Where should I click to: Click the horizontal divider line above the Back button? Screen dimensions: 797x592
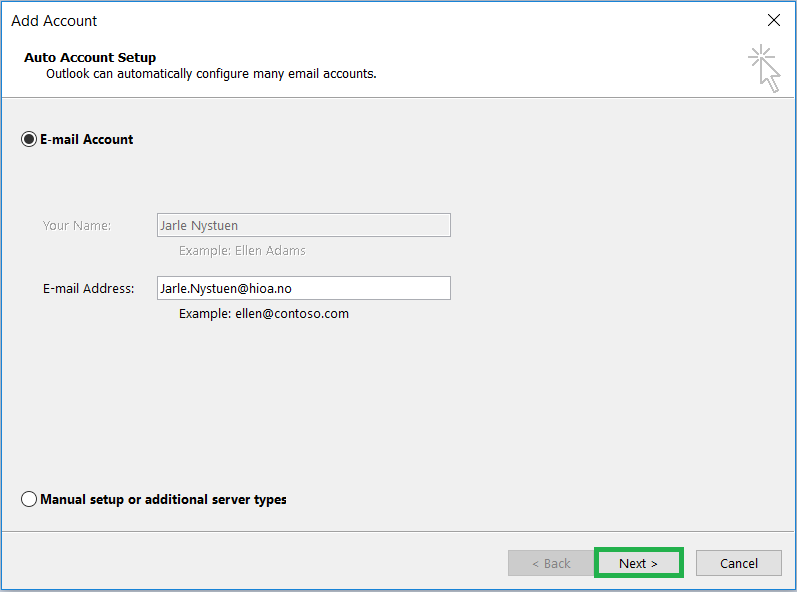(398, 532)
